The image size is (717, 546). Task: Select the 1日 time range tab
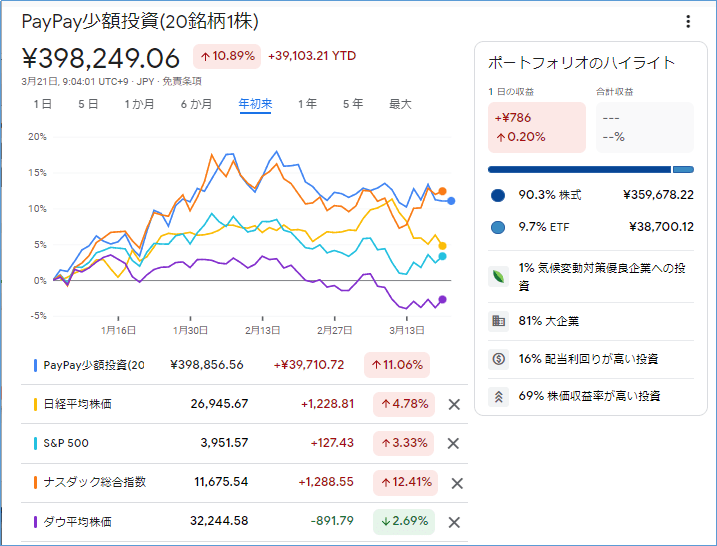pyautogui.click(x=43, y=104)
